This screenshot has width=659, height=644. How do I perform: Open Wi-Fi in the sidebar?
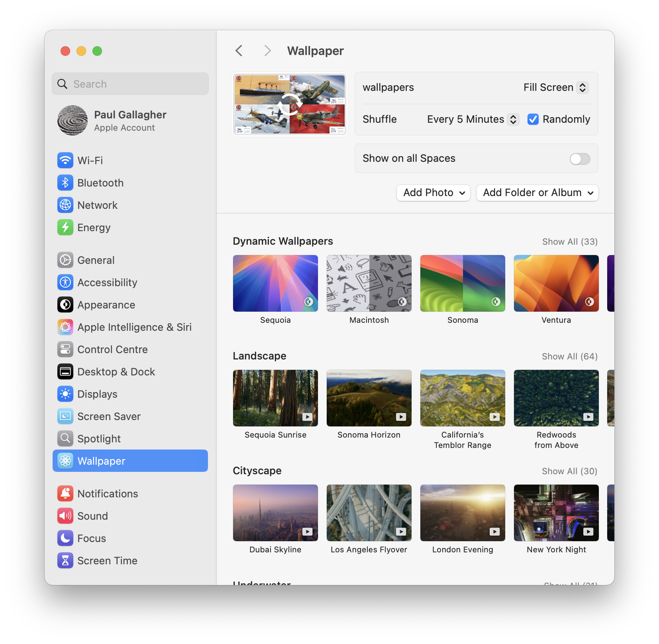tap(130, 160)
